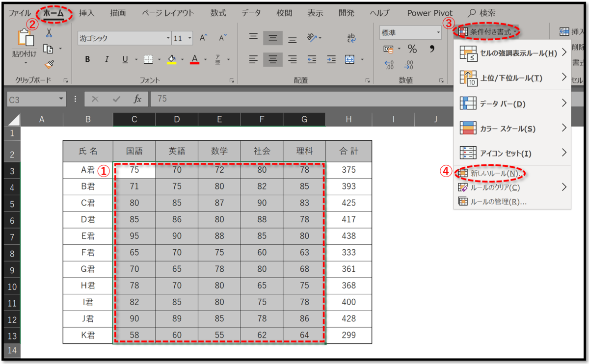Toggle Merge and Center cells
This screenshot has height=364, width=589.
(x=349, y=59)
